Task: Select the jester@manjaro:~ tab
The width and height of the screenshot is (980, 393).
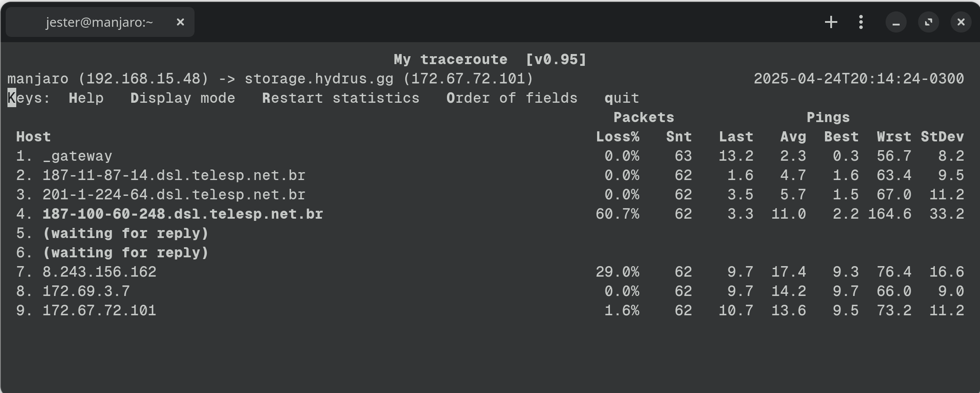Action: pyautogui.click(x=99, y=22)
